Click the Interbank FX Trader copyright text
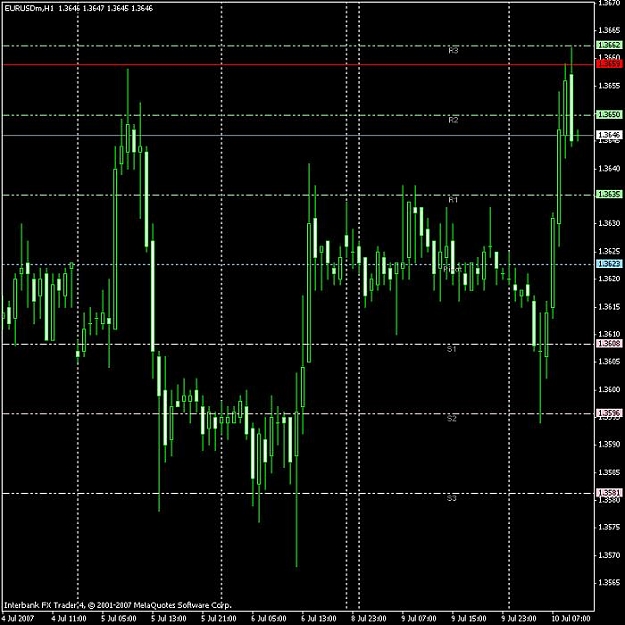 [118, 605]
